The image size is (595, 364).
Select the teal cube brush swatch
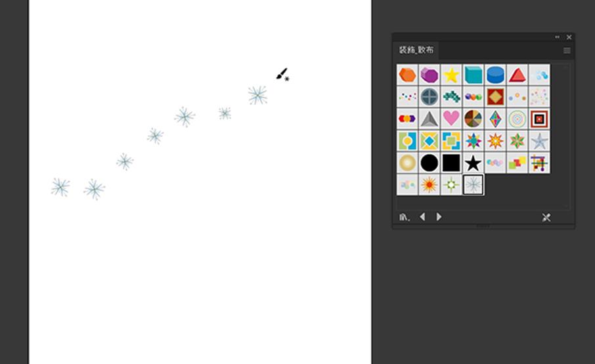pyautogui.click(x=474, y=75)
